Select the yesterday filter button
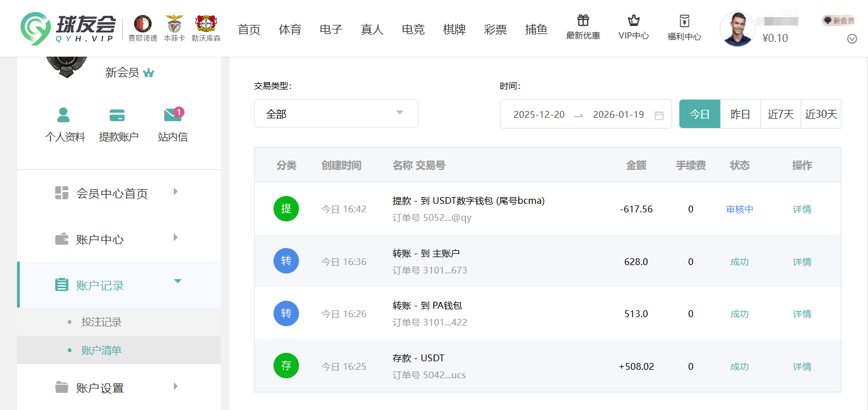Image resolution: width=868 pixels, height=410 pixels. tap(741, 114)
